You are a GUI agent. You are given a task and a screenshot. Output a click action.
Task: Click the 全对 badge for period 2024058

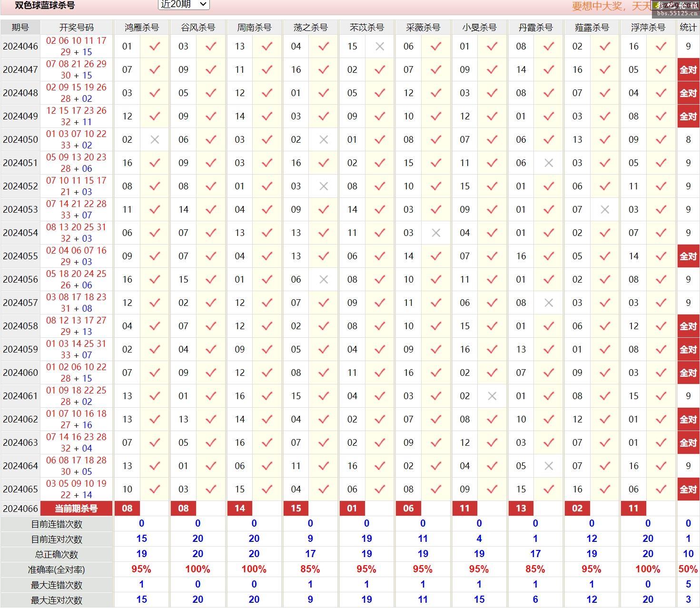pyautogui.click(x=688, y=326)
